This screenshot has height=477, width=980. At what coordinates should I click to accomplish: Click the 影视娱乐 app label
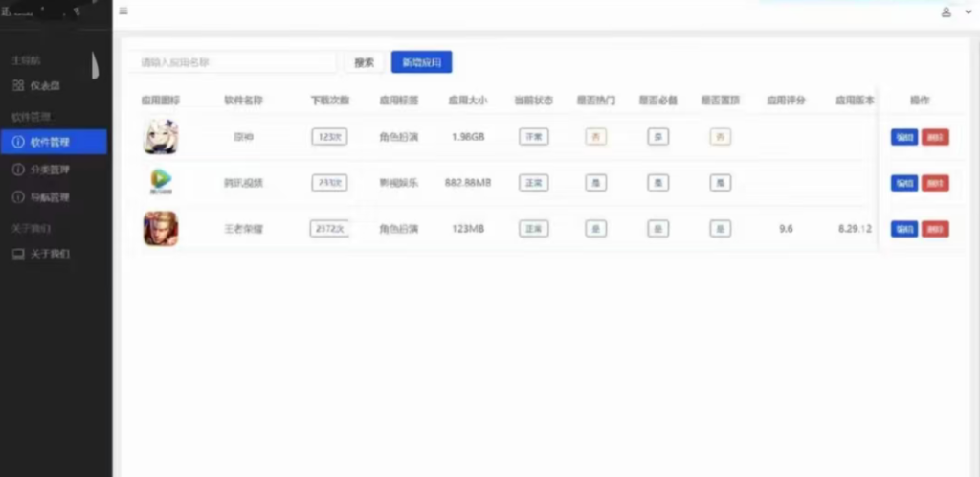click(399, 183)
